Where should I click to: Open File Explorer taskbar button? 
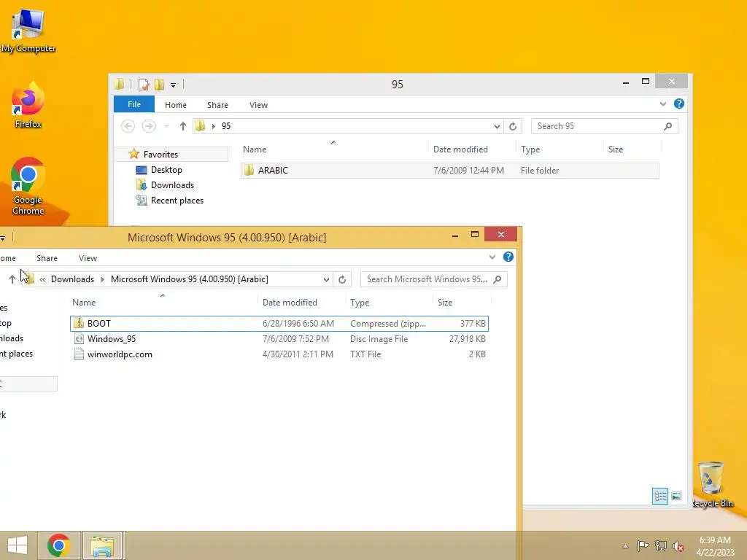point(102,545)
